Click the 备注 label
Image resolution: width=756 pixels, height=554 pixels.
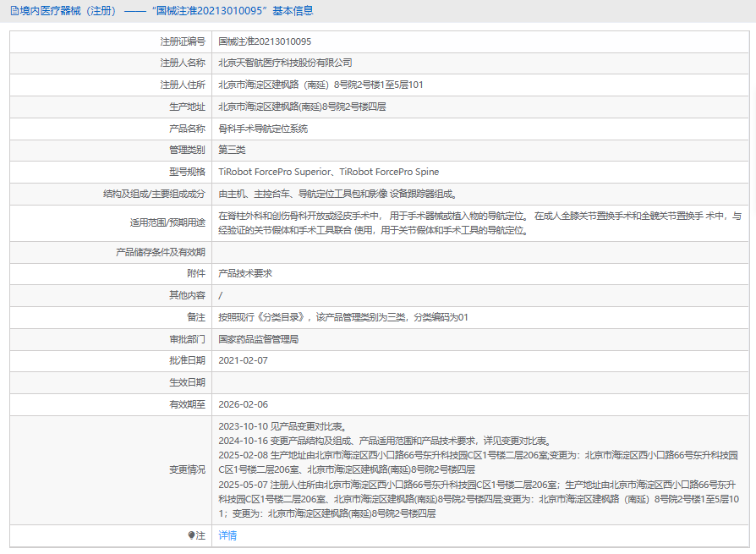tap(196, 317)
